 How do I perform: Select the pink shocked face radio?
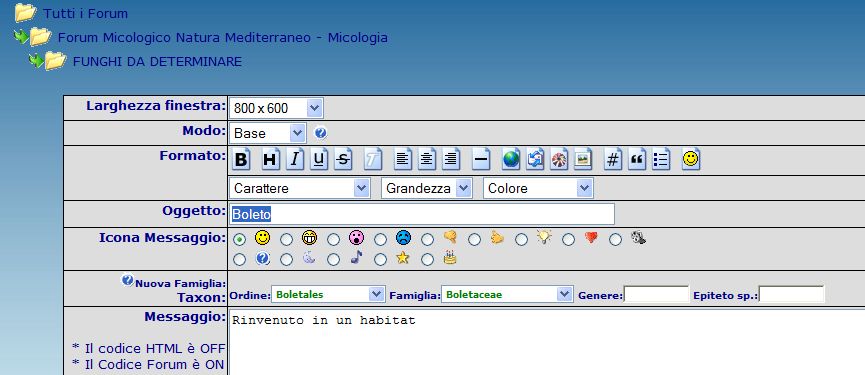tap(333, 239)
